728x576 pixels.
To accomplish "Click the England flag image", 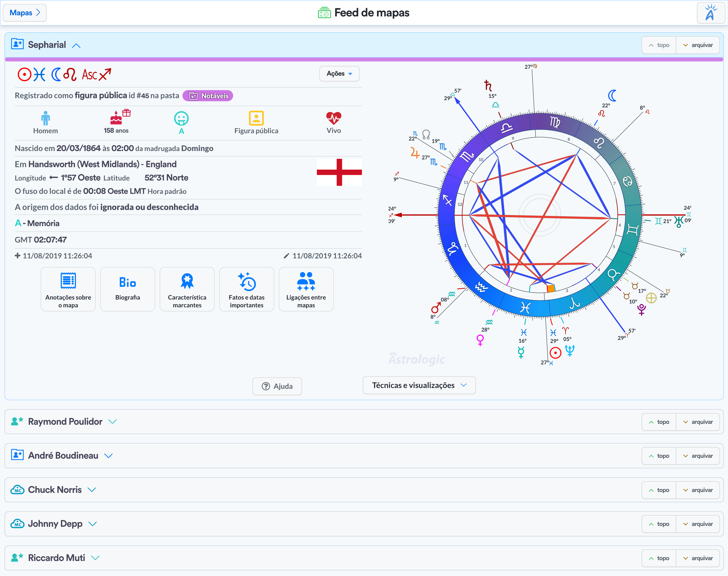I will [339, 172].
